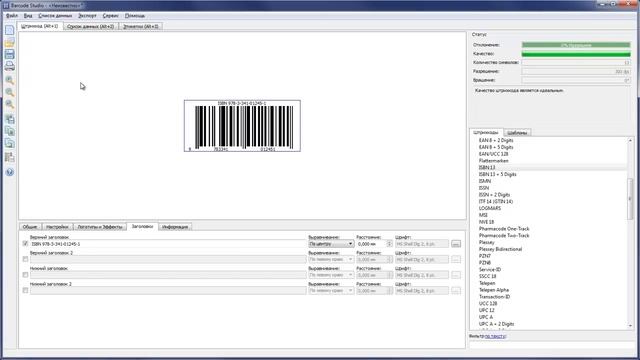The width and height of the screenshot is (640, 360).
Task: Select the Штрихкоды tab in the list panel
Action: click(486, 132)
